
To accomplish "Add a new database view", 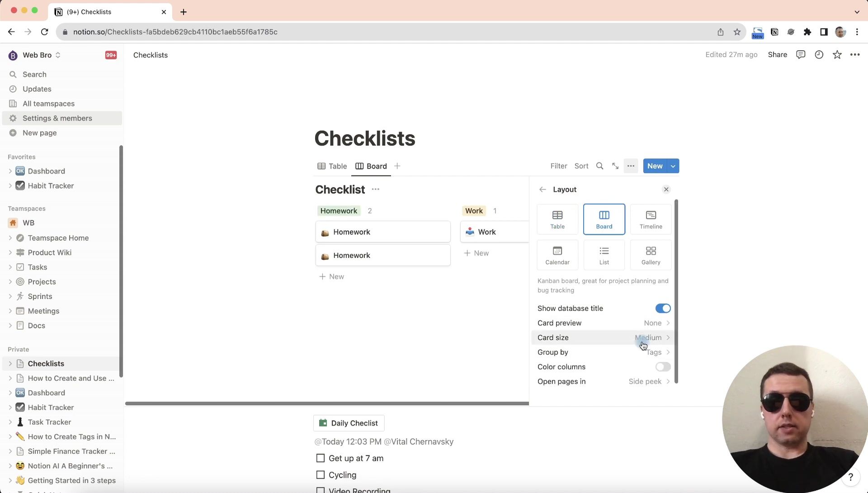I will tap(397, 166).
